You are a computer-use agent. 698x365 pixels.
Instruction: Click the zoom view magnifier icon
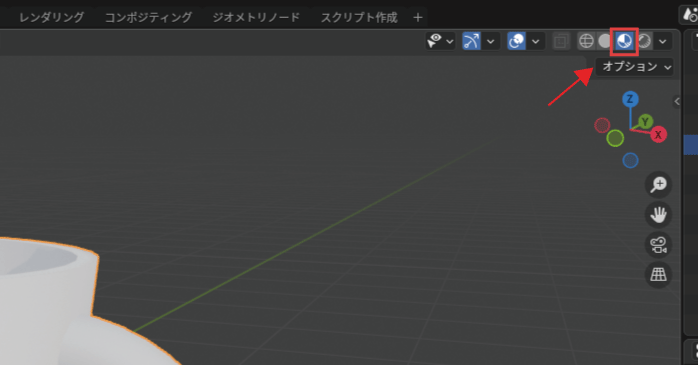658,185
